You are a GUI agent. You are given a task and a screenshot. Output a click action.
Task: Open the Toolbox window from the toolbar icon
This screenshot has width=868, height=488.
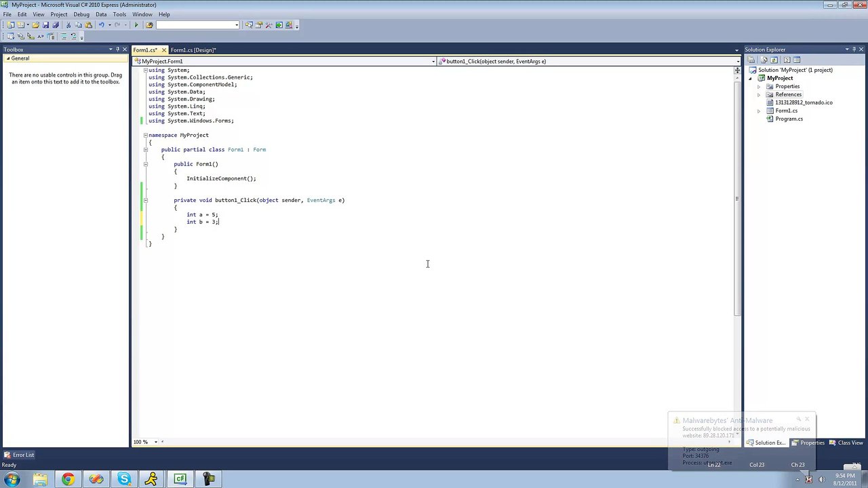point(269,25)
